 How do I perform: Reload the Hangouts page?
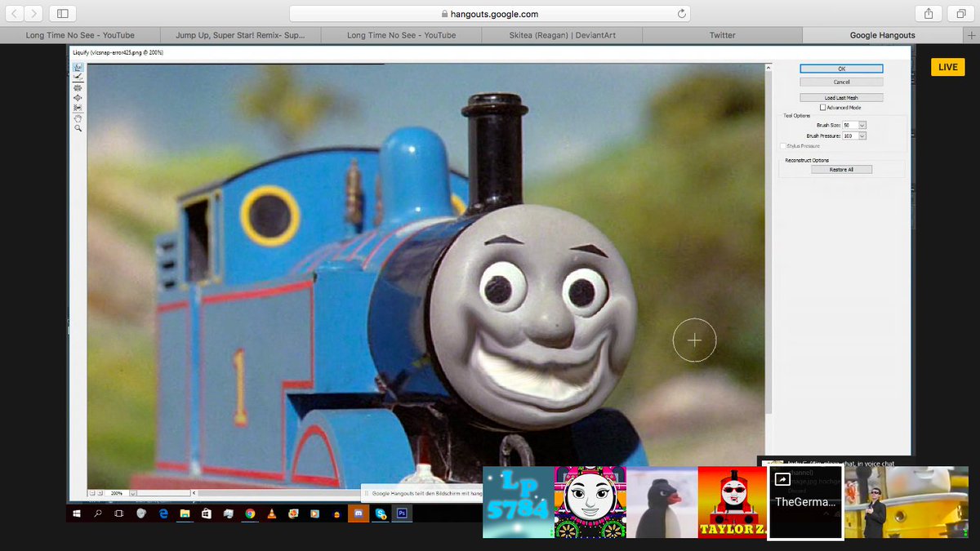pyautogui.click(x=681, y=13)
